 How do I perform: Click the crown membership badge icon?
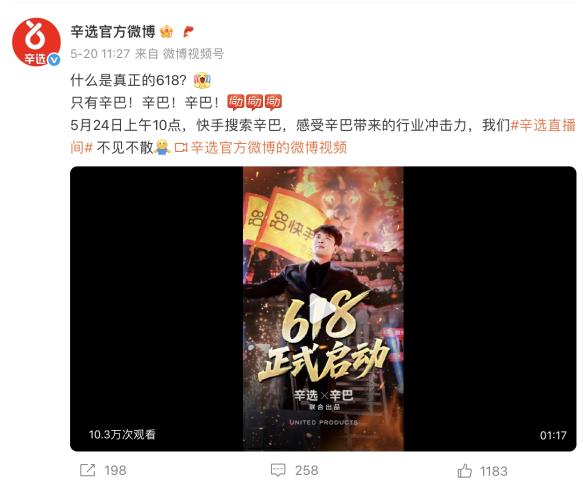166,32
